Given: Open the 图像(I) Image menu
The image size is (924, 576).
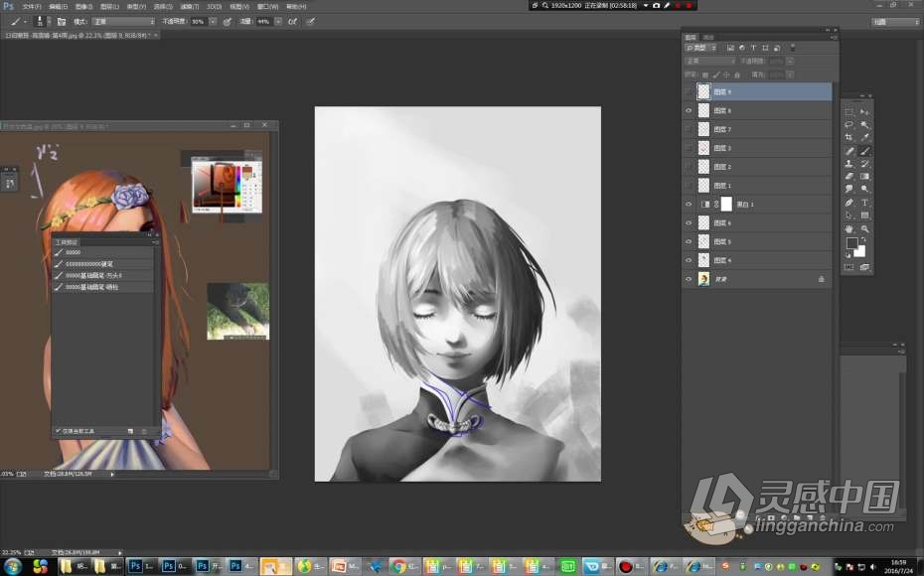Looking at the screenshot, I should (x=83, y=7).
